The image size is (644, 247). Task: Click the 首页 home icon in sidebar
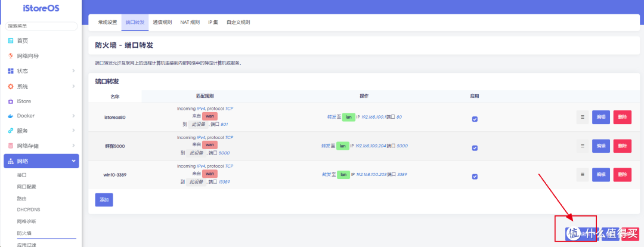tap(11, 41)
